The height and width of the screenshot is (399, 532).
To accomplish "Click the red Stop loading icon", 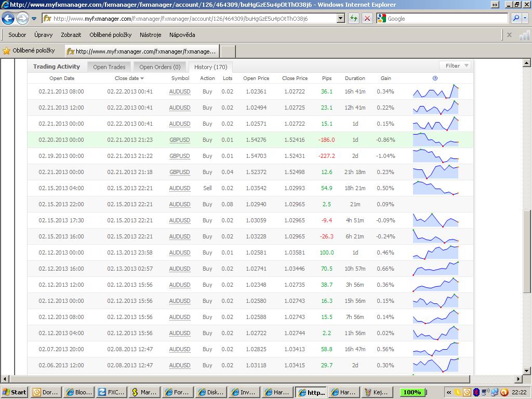I will (x=367, y=18).
